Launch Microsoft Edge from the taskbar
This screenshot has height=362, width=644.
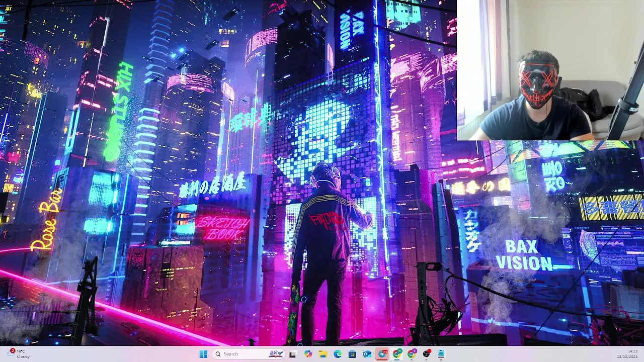click(338, 354)
